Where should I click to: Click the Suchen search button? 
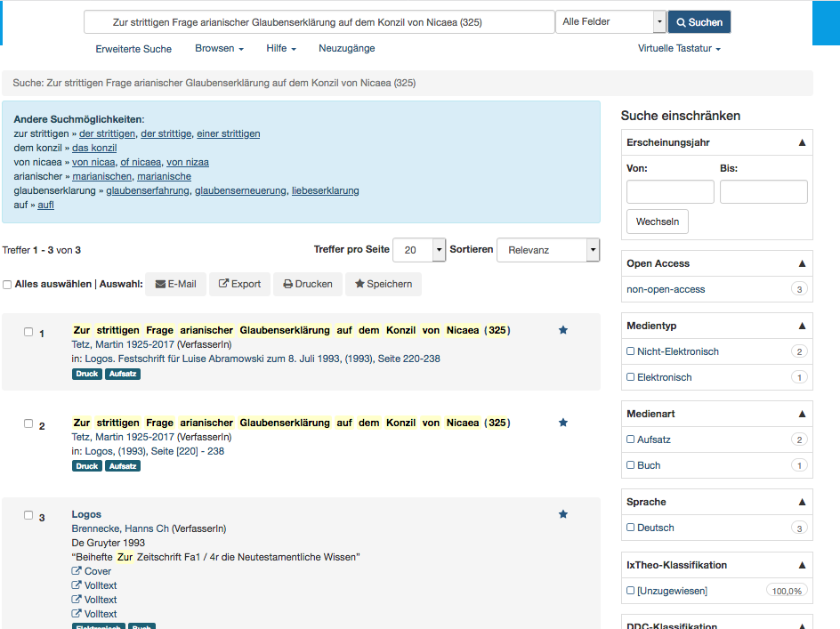699,22
